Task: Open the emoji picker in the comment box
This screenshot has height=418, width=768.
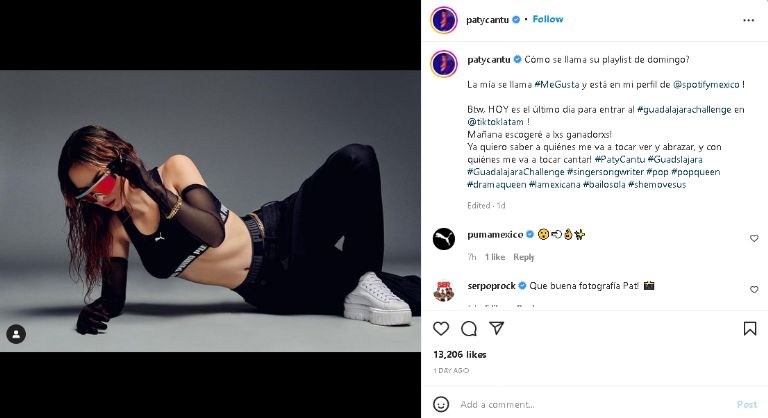Action: coord(441,404)
